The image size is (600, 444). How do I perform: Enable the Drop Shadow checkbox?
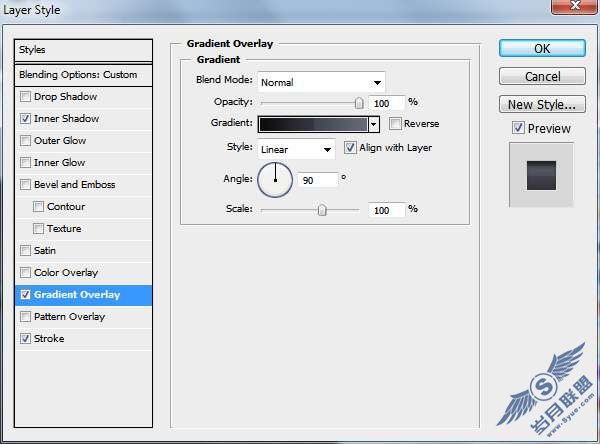tap(25, 96)
